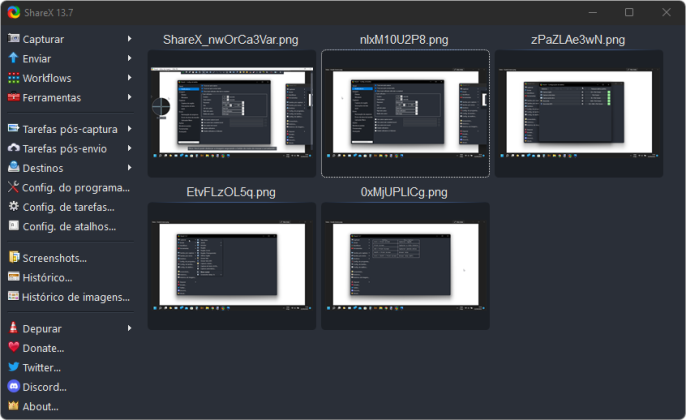Open Config. de atalhos settings
Image resolution: width=686 pixels, height=420 pixels.
[x=70, y=226]
